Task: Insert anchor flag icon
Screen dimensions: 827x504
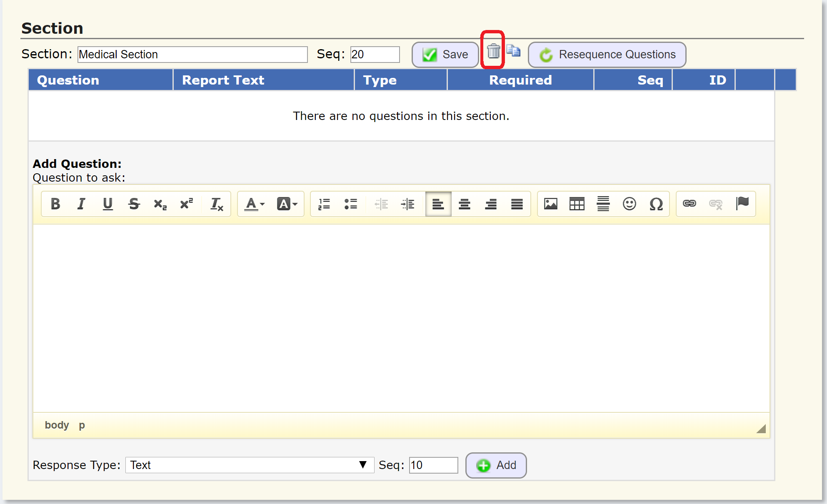Action: point(742,204)
